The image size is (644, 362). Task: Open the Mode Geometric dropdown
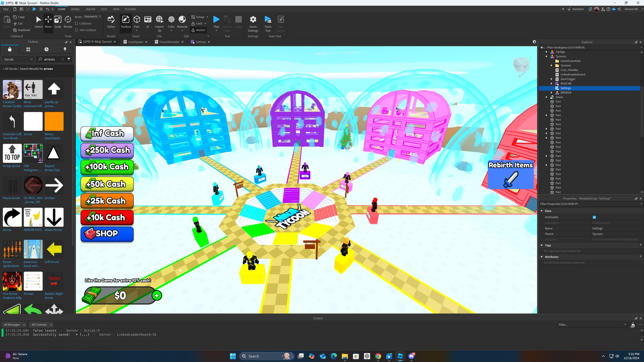[92, 16]
